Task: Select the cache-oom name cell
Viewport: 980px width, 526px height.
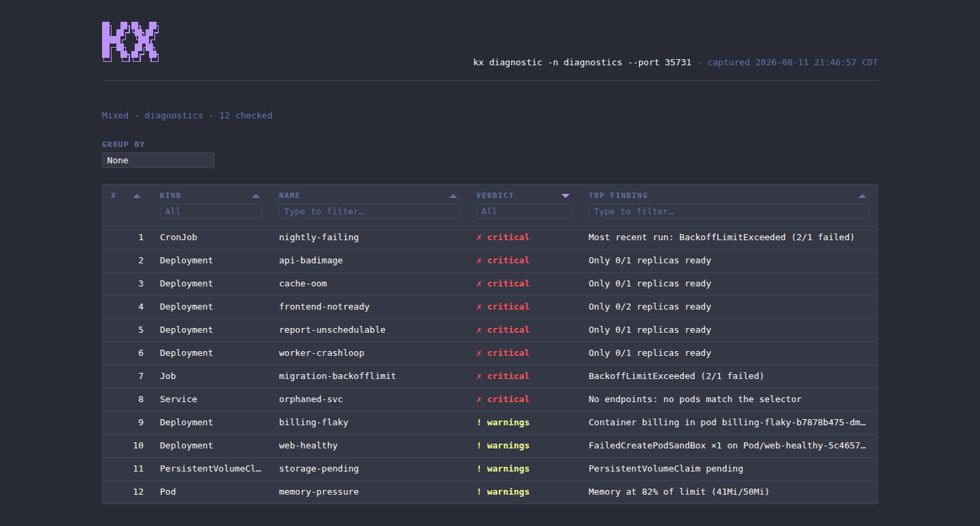Action: click(x=303, y=284)
